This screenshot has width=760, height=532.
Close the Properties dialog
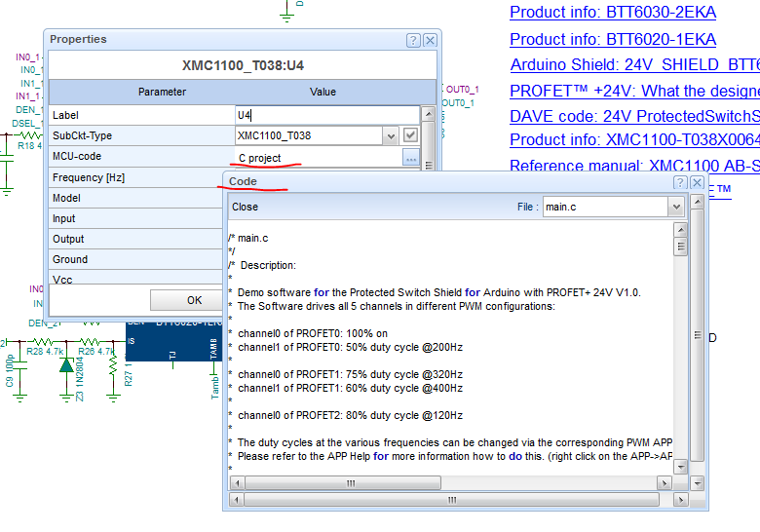pos(430,40)
